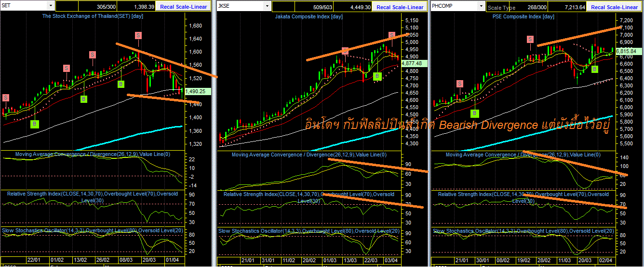
Task: Click the Relative Strength Index label in JKSE panel
Action: (x=309, y=197)
